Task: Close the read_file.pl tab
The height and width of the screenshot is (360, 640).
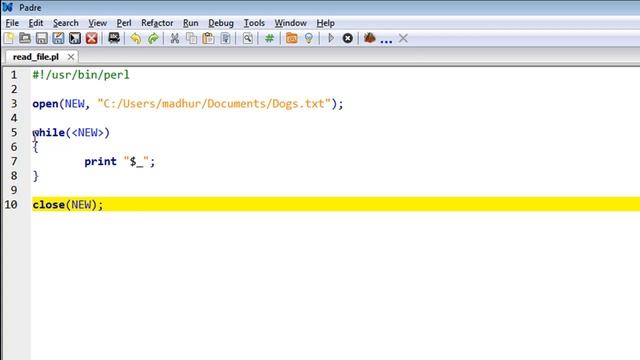Action: (71, 57)
